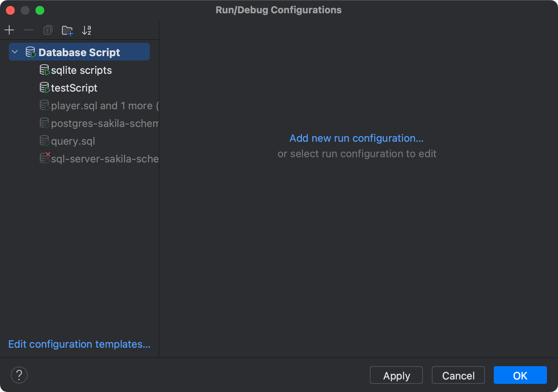The width and height of the screenshot is (558, 392).
Task: Confirm changes with the OK button
Action: [x=520, y=375]
